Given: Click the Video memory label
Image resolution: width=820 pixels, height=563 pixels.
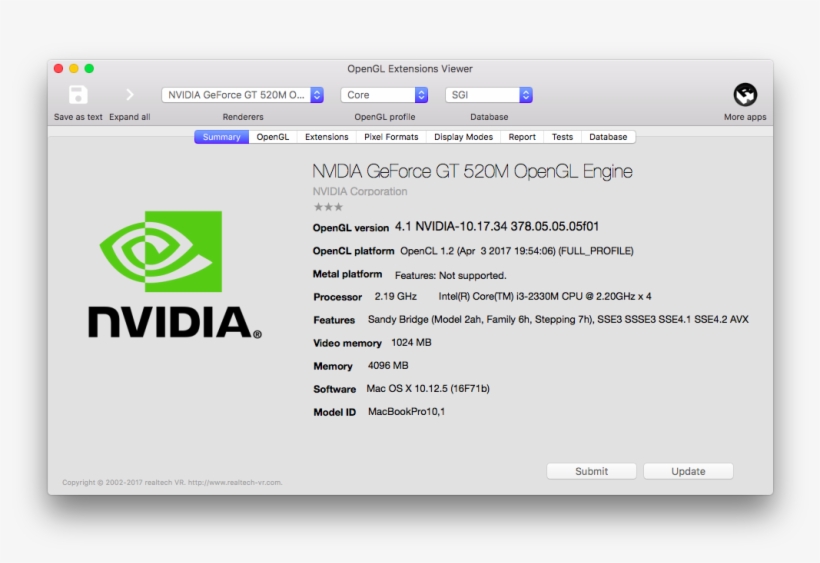Looking at the screenshot, I should click(347, 343).
